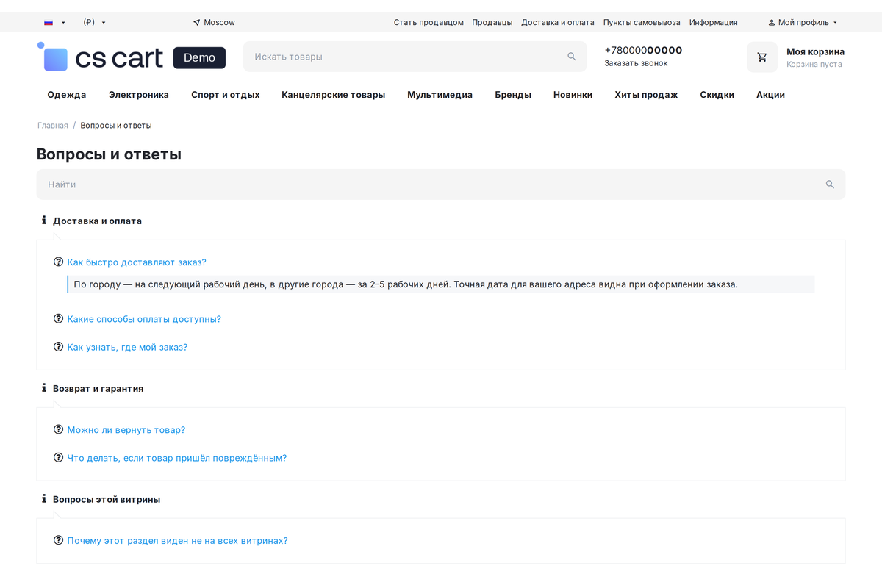
Task: Click Вопросы и ответы breadcrumb text
Action: click(116, 126)
